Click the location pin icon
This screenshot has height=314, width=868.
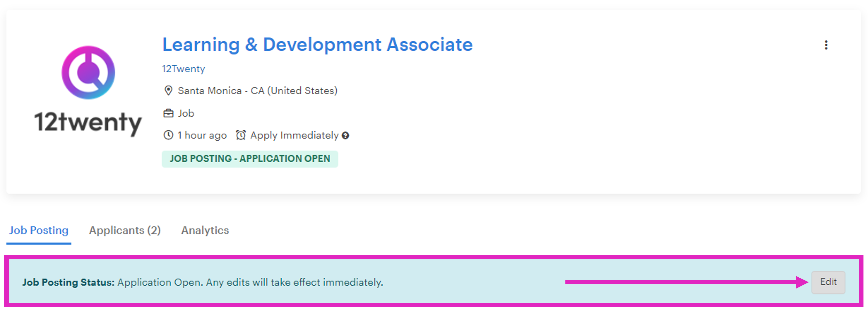point(168,90)
